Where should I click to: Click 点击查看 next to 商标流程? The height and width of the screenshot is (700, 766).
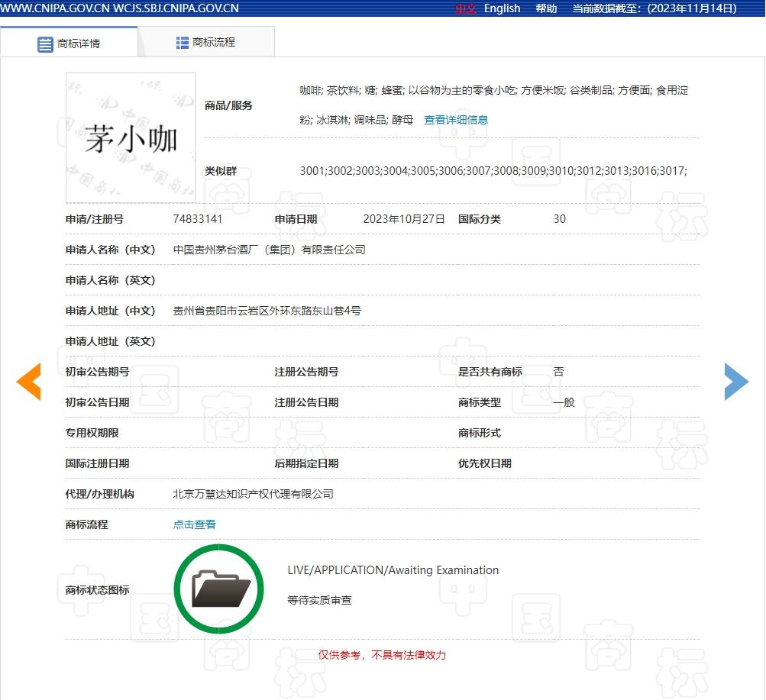click(195, 524)
